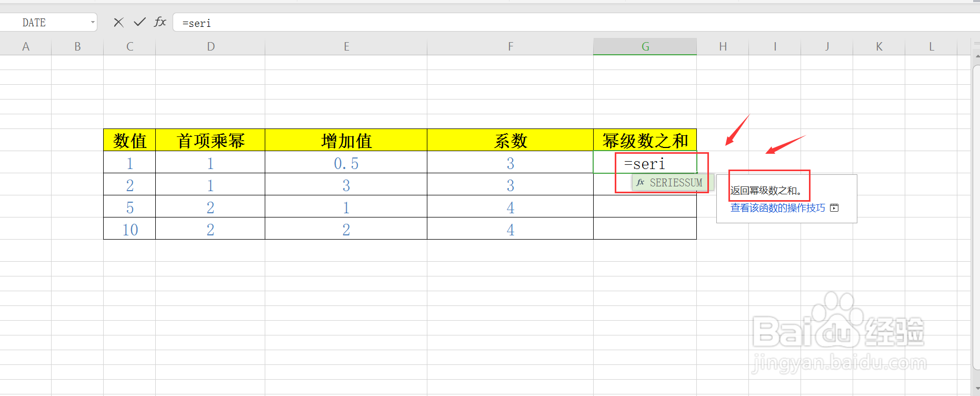Click the 首项乘幂 header cell

(x=211, y=140)
